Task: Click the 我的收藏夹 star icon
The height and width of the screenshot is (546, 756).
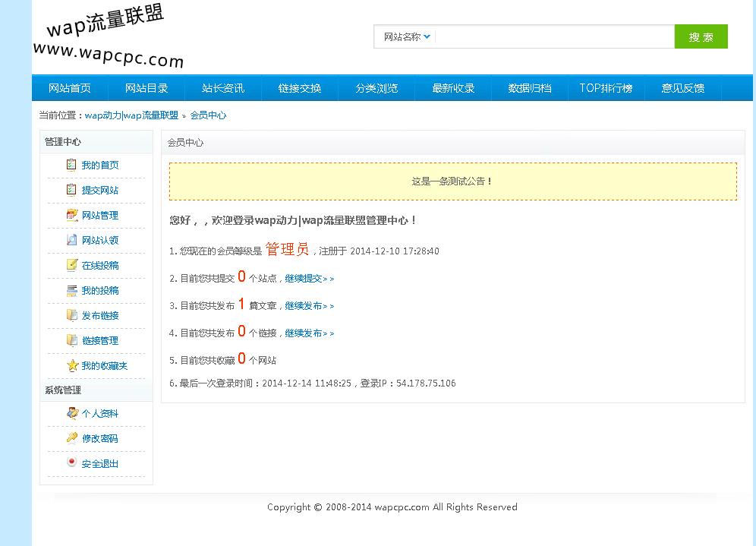Action: pyautogui.click(x=71, y=365)
